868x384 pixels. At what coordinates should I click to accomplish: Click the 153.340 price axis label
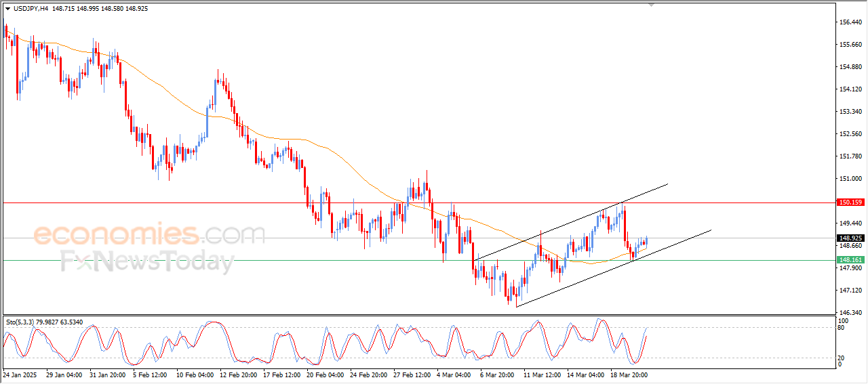(850, 112)
